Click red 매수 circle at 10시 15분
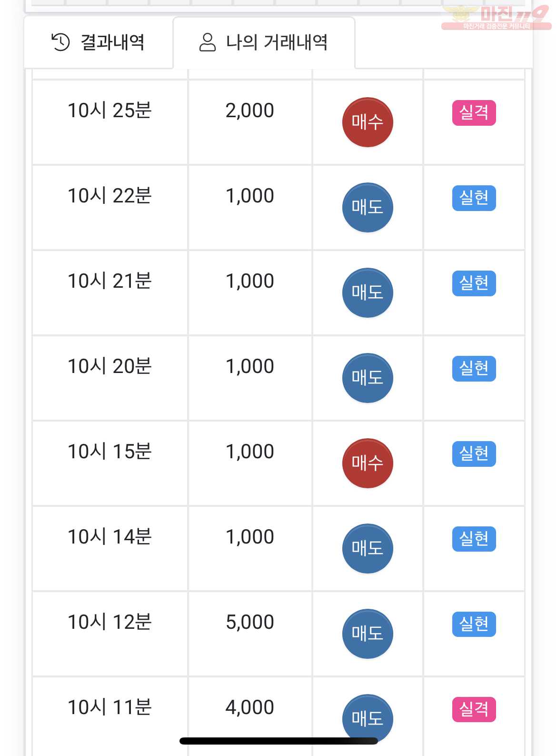The height and width of the screenshot is (756, 557). (x=368, y=464)
